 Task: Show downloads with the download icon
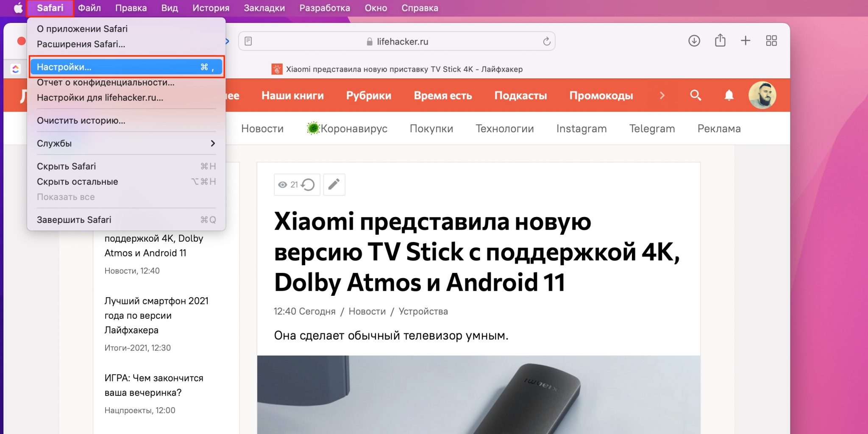click(x=694, y=41)
